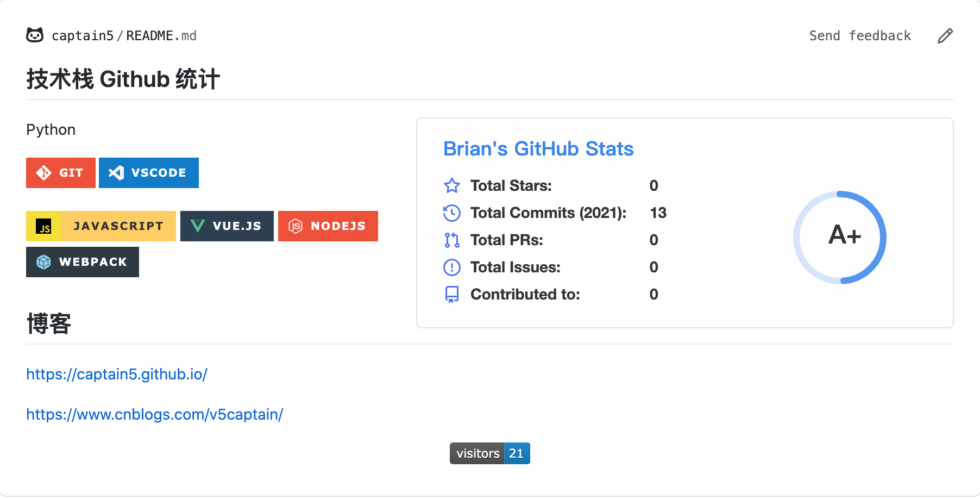The height and width of the screenshot is (499, 980).
Task: Click the star icon beside Total Stars
Action: [x=451, y=185]
